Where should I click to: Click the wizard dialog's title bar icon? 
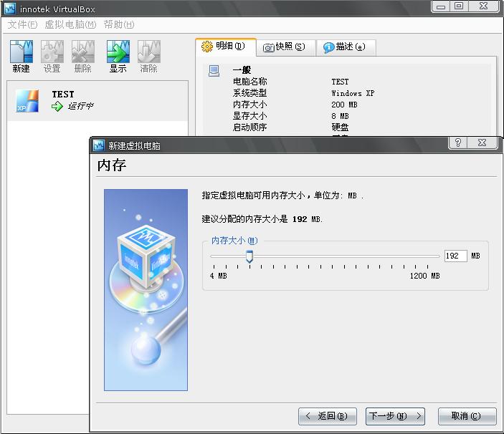click(x=98, y=145)
